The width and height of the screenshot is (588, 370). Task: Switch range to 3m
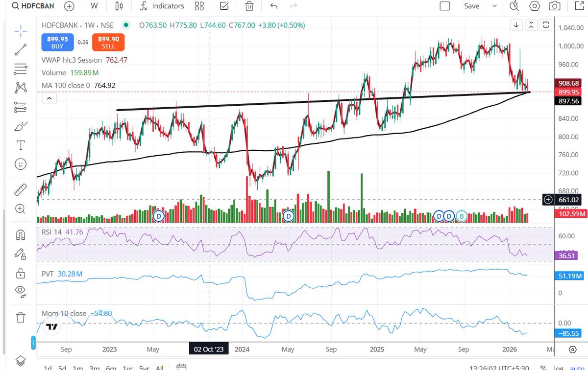coord(95,368)
